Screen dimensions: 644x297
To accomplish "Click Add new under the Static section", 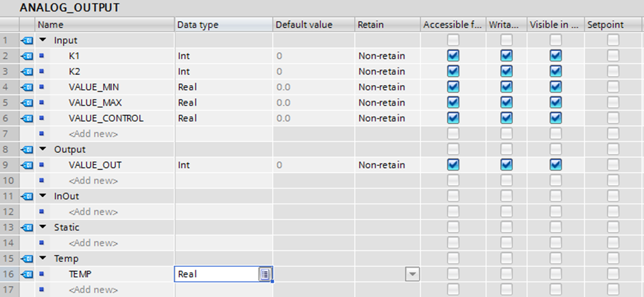I will point(93,243).
